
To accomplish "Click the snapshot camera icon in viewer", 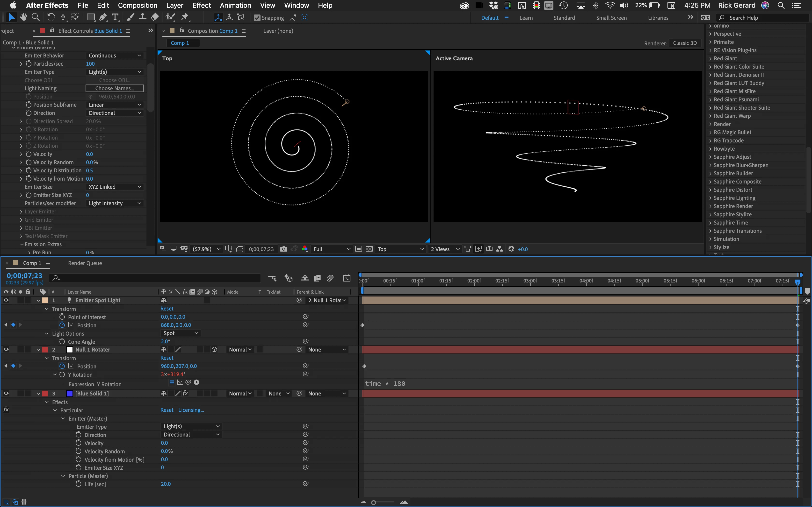I will (x=283, y=249).
